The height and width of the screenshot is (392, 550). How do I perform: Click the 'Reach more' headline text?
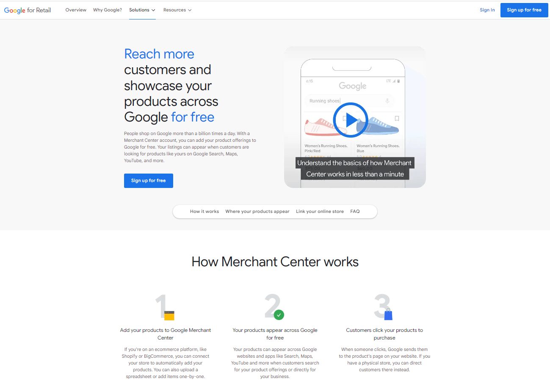click(159, 54)
